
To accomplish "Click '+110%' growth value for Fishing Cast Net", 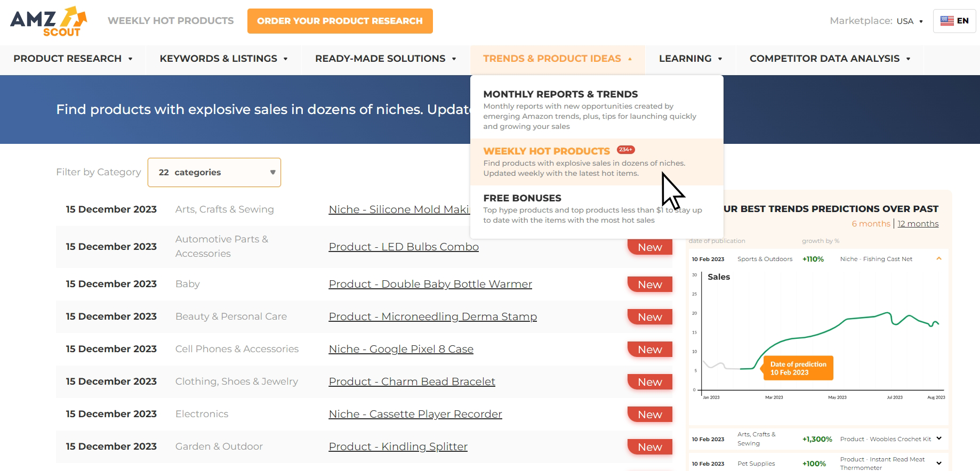I will tap(813, 259).
